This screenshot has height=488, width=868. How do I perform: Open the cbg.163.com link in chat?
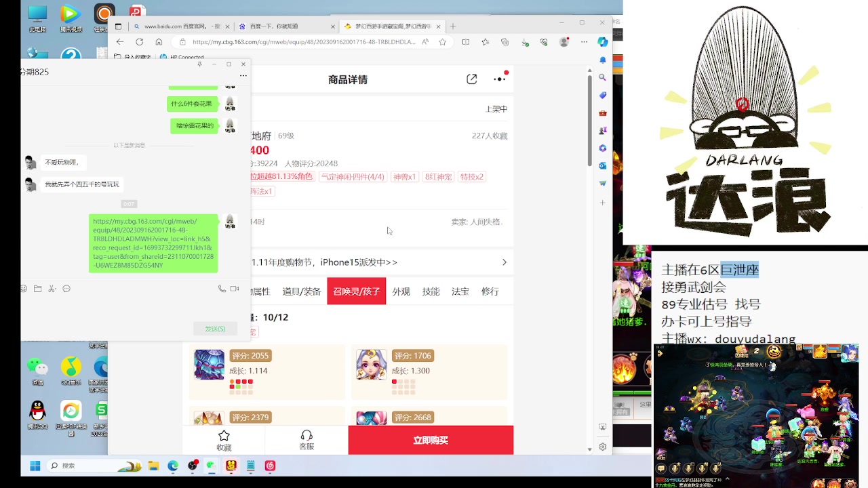click(153, 243)
